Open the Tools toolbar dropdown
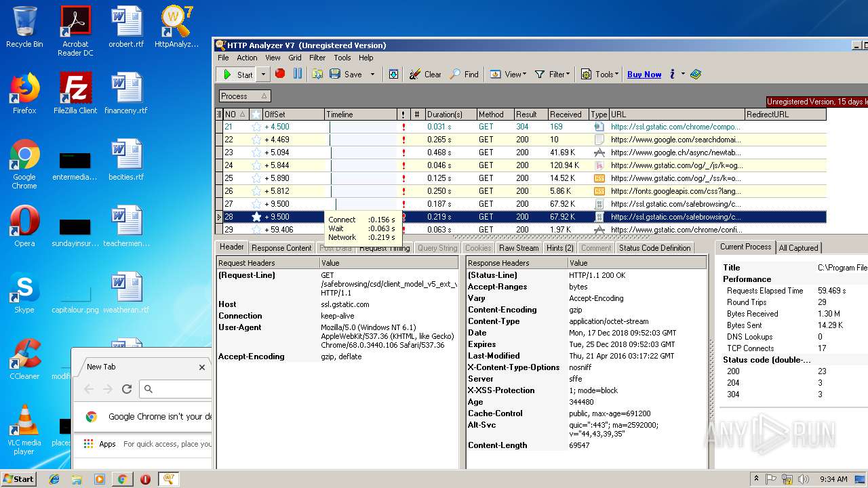868x488 pixels. point(599,74)
